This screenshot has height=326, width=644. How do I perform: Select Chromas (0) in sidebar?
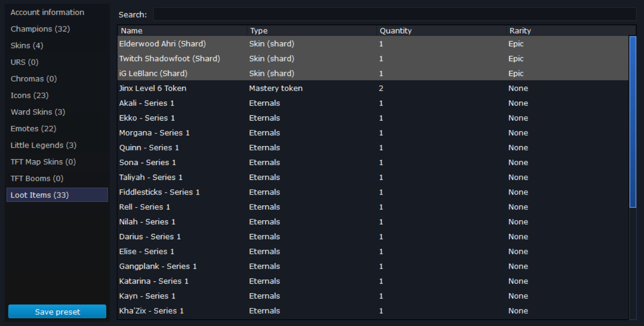point(57,79)
